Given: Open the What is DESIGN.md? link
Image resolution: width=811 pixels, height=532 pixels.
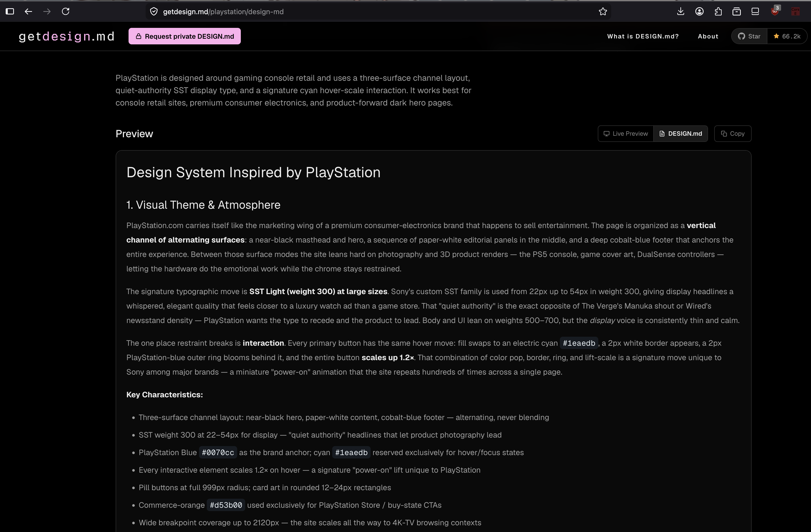Looking at the screenshot, I should pyautogui.click(x=643, y=36).
